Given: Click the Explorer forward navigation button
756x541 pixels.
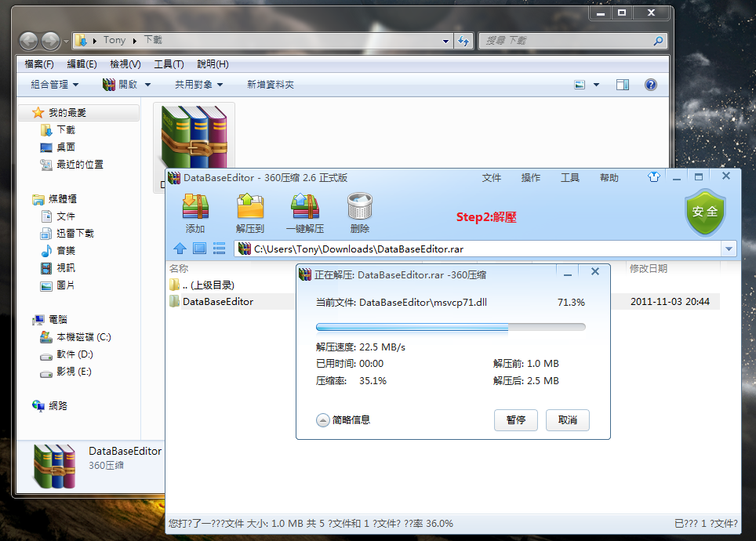Looking at the screenshot, I should click(x=51, y=41).
